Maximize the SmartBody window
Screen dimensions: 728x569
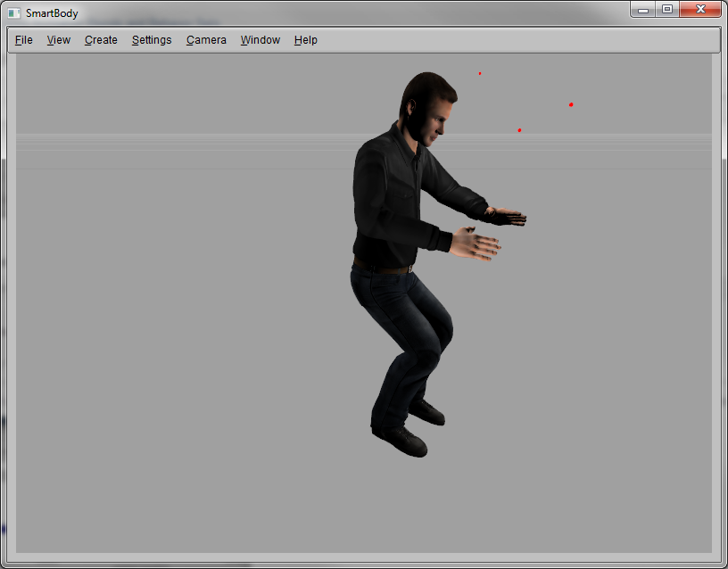click(667, 9)
